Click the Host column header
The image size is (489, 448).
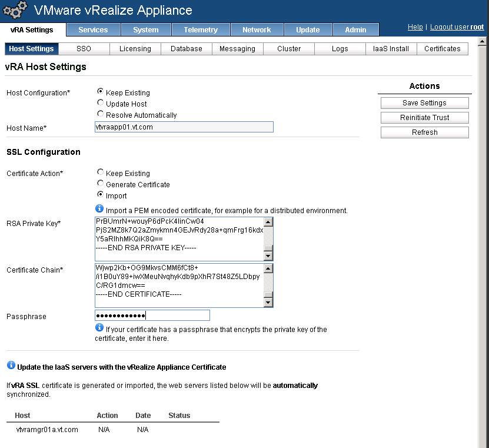[22, 416]
